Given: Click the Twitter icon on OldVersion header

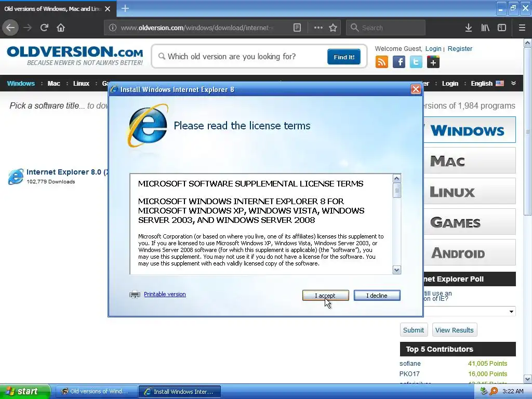Looking at the screenshot, I should (416, 62).
